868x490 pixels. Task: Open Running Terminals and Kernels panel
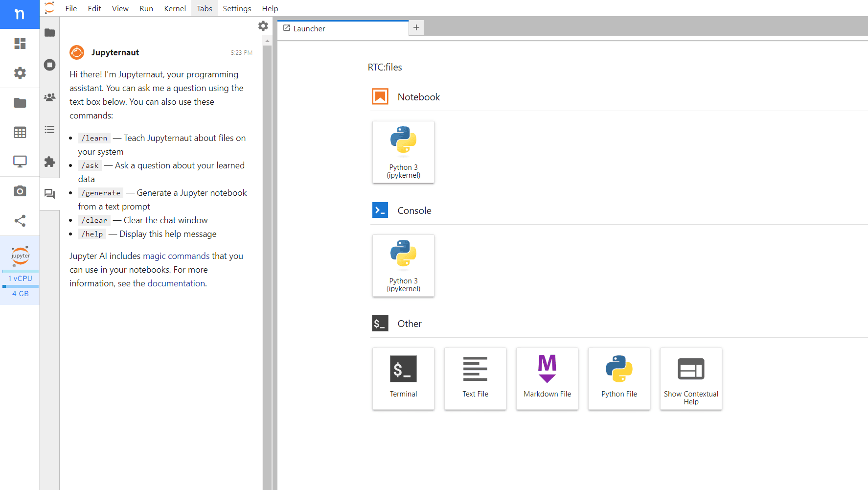click(x=49, y=65)
